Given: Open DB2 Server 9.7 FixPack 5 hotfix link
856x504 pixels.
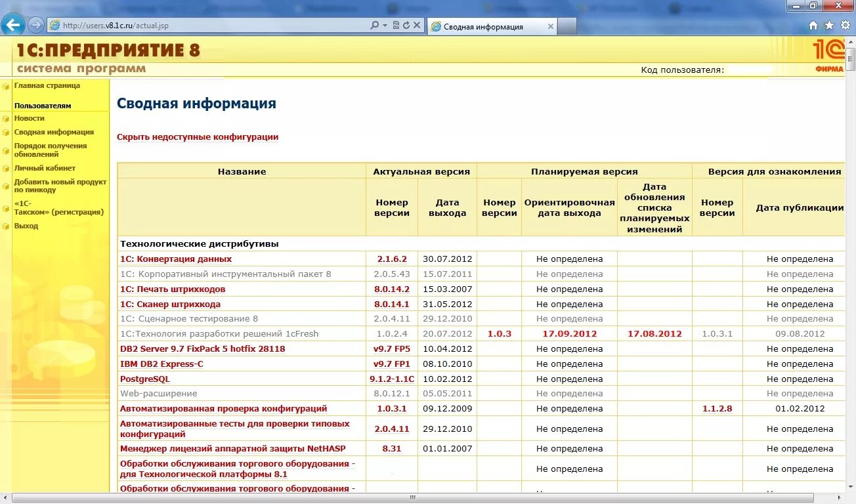Looking at the screenshot, I should click(203, 349).
